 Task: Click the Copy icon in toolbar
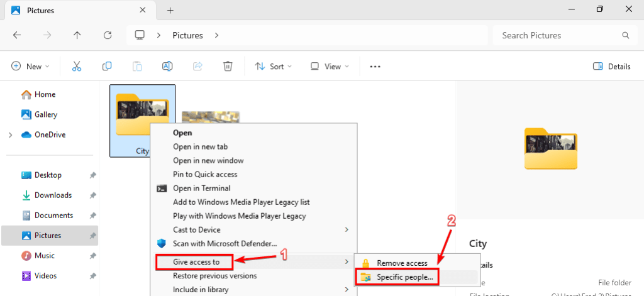pos(107,66)
